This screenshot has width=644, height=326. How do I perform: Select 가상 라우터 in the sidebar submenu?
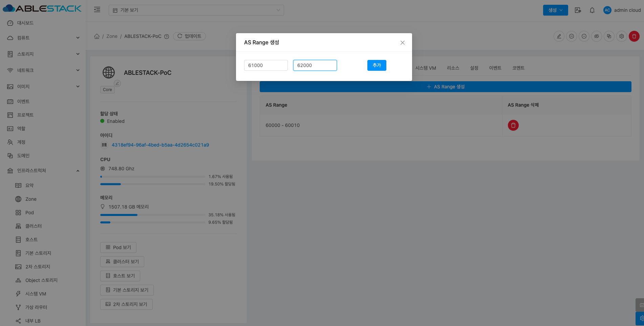[43, 307]
